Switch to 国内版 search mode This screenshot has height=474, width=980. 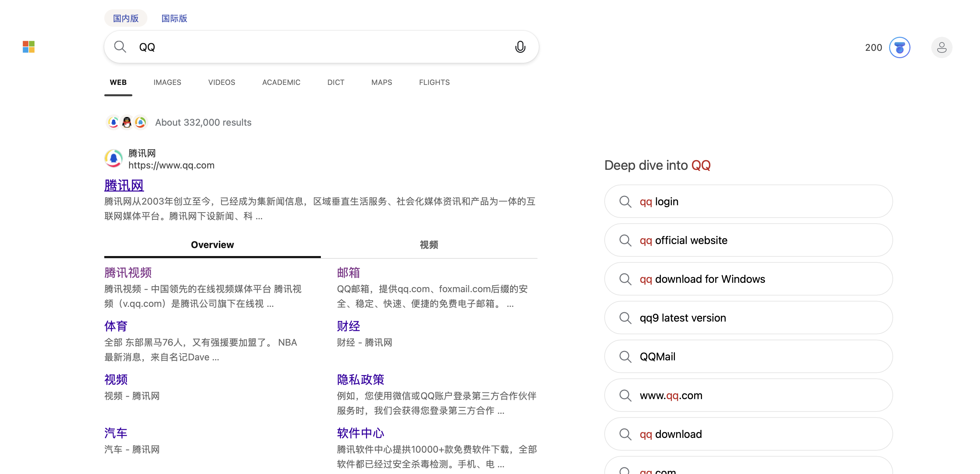[x=126, y=18]
